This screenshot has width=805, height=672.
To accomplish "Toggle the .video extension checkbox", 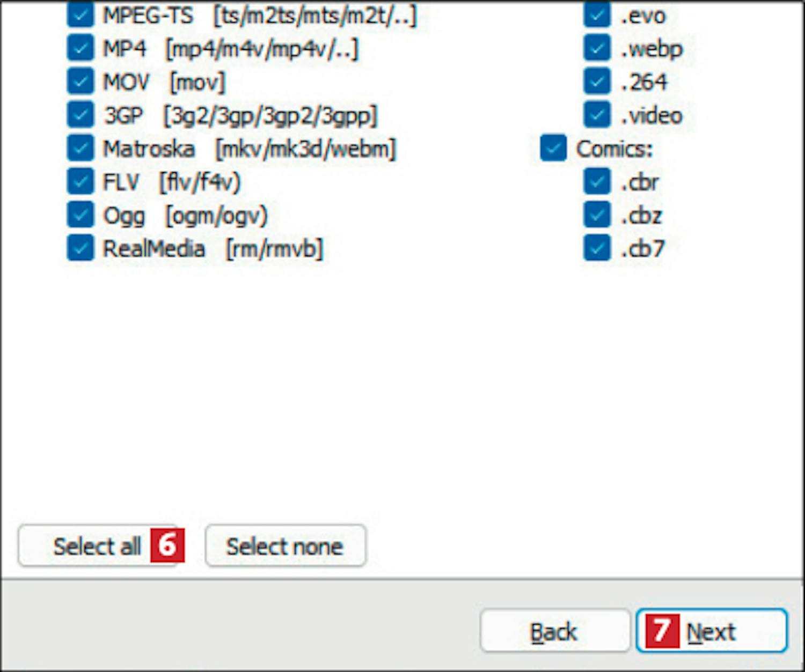I will click(x=597, y=115).
